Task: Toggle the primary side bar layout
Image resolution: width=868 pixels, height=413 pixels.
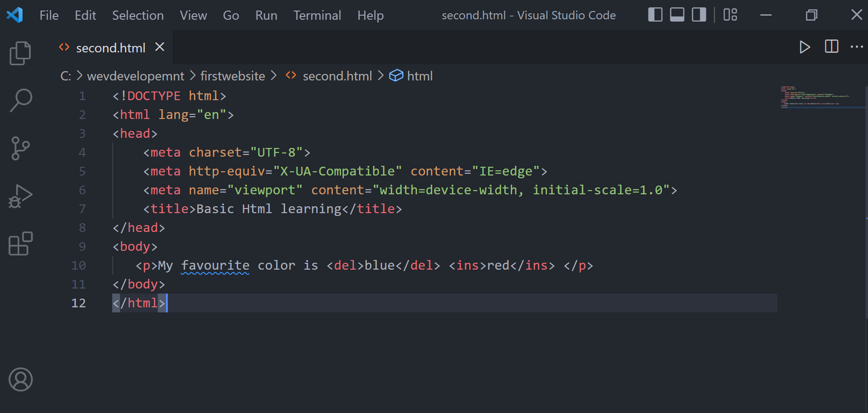Action: [x=655, y=15]
